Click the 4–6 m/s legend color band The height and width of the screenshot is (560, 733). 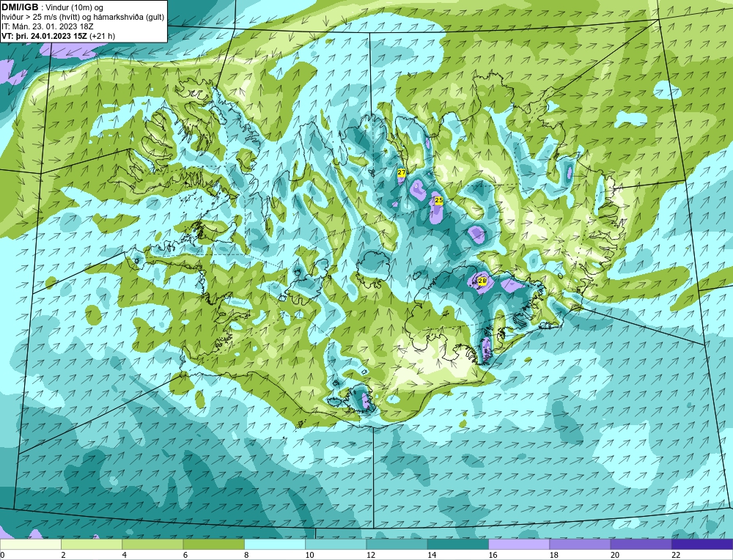(x=152, y=545)
